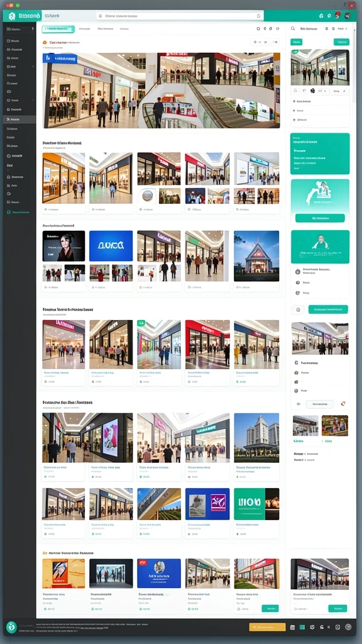Screen dimensions: 362x644
Task: Click the magnifier icon in the right panel
Action: tap(293, 29)
